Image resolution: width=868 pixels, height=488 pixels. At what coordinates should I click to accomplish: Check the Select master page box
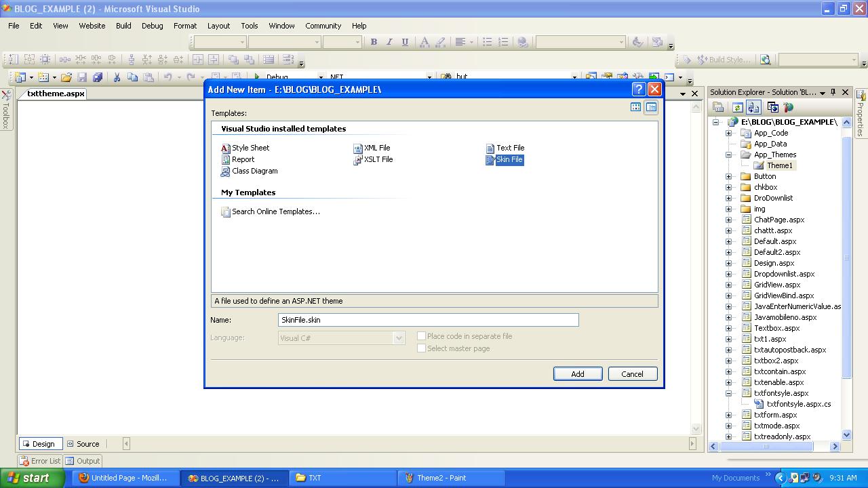tap(421, 348)
